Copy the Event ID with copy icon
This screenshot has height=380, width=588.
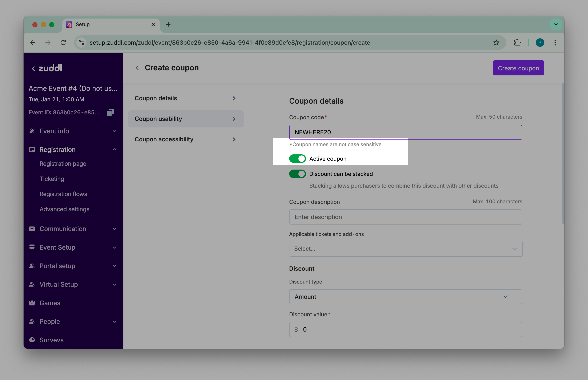[110, 112]
